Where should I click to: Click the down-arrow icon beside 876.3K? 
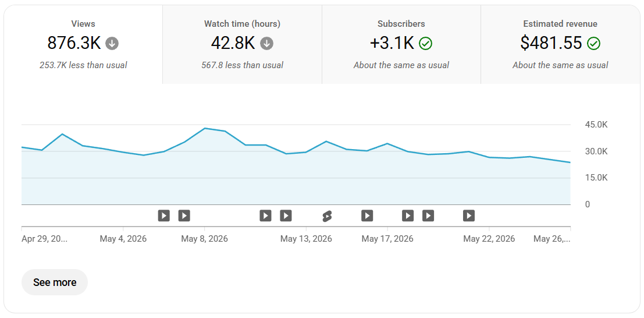[112, 43]
